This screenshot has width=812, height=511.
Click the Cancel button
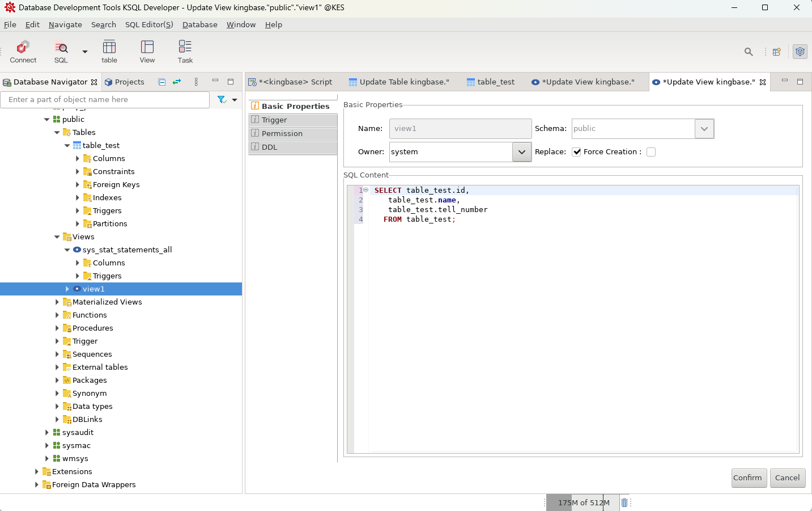click(787, 478)
